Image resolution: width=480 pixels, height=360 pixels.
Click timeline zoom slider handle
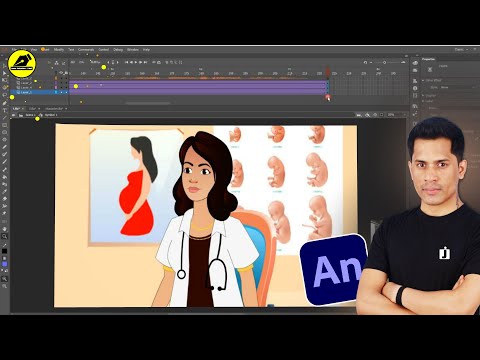[x=384, y=62]
